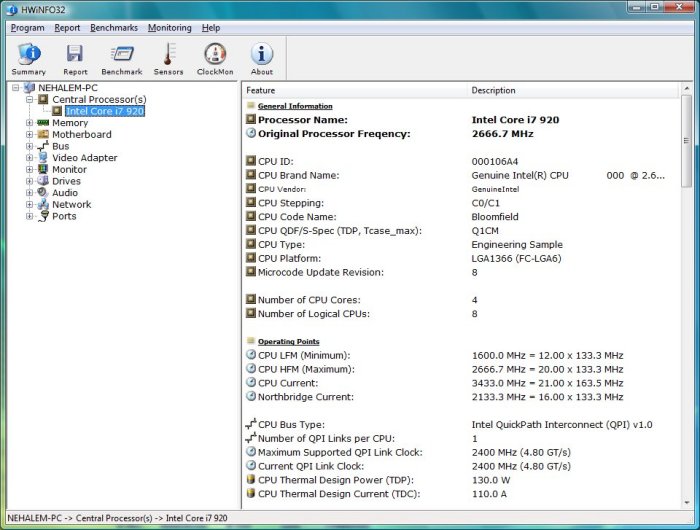This screenshot has width=700, height=530.
Task: Expand the Bus tree node
Action: point(29,146)
